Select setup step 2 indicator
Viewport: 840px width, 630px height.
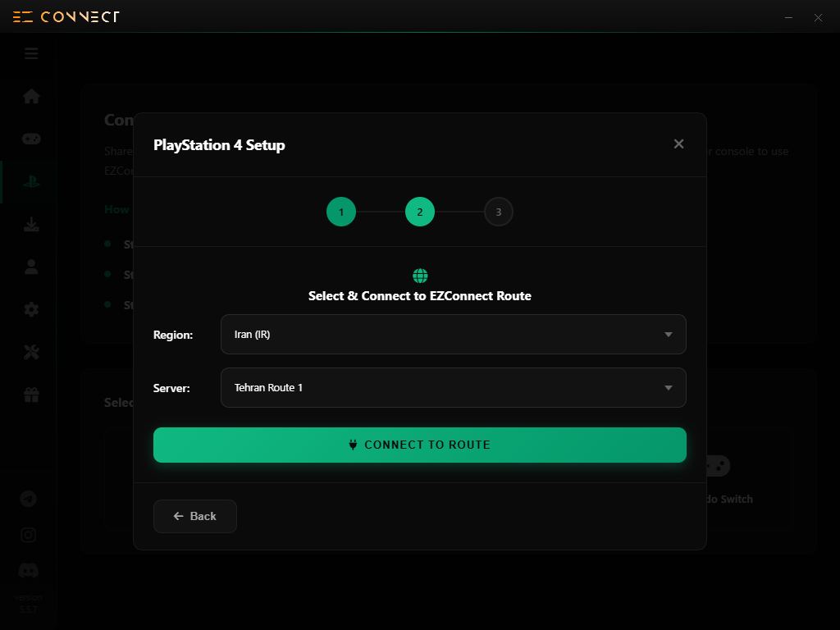420,212
